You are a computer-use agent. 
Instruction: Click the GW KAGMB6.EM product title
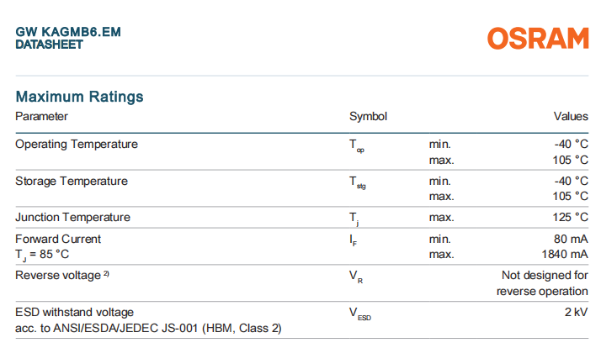tap(68, 32)
